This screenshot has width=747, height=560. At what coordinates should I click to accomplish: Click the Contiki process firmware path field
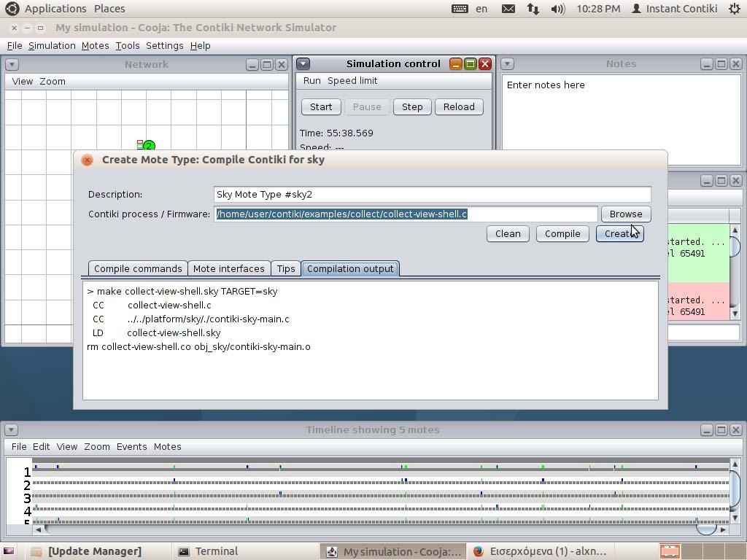pos(406,214)
